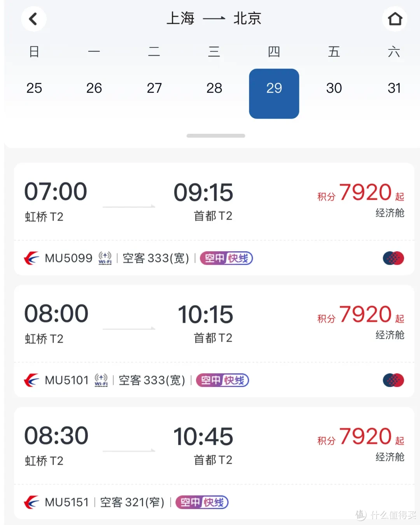Go to home via house icon
The height and width of the screenshot is (525, 420).
pos(395,19)
